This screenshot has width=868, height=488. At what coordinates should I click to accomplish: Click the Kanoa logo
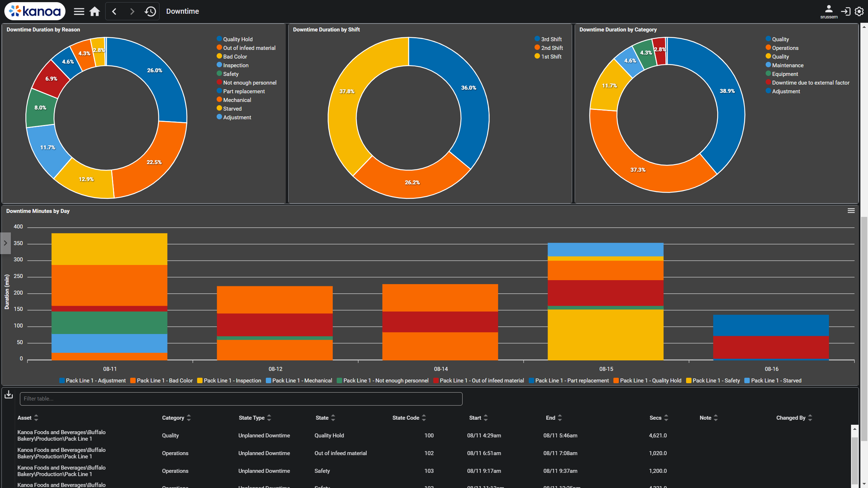pyautogui.click(x=35, y=11)
